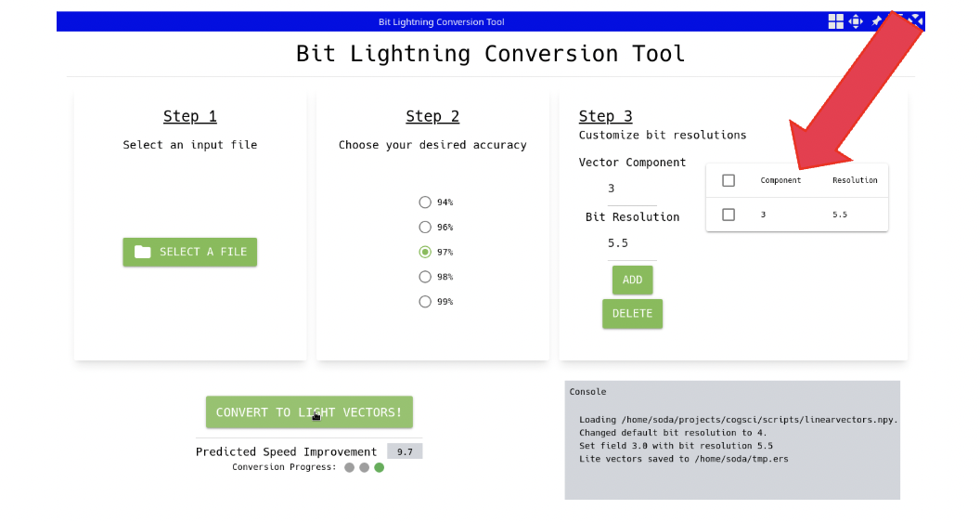Click the Predicted Speed Improvement value box
This screenshot has width=980, height=522.
(x=405, y=451)
